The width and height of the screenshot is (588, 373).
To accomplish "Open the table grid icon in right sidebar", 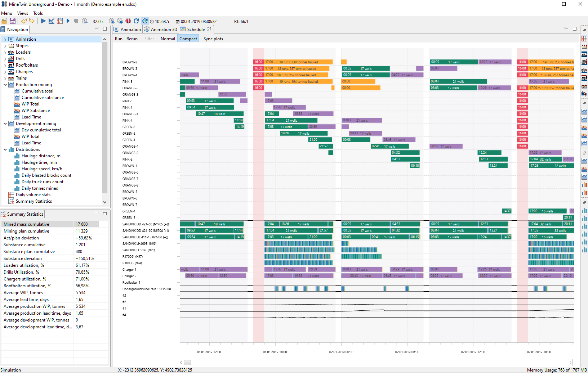I will tap(584, 39).
